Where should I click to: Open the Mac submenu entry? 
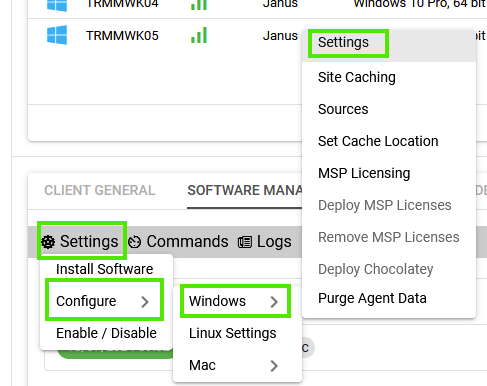pos(237,365)
